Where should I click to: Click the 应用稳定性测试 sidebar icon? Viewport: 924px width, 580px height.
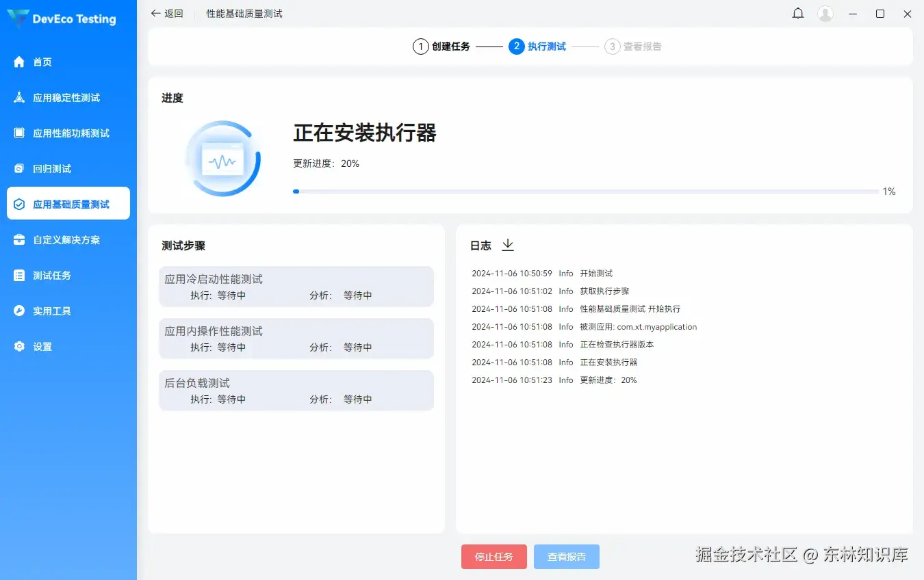[19, 98]
